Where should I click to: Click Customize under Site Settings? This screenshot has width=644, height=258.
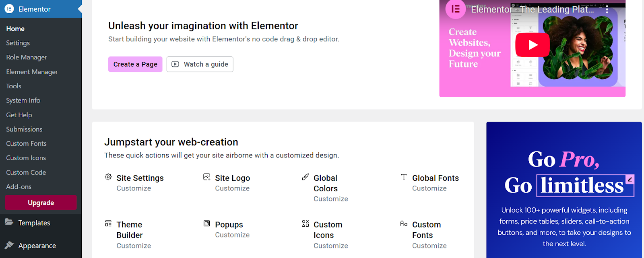pyautogui.click(x=134, y=188)
